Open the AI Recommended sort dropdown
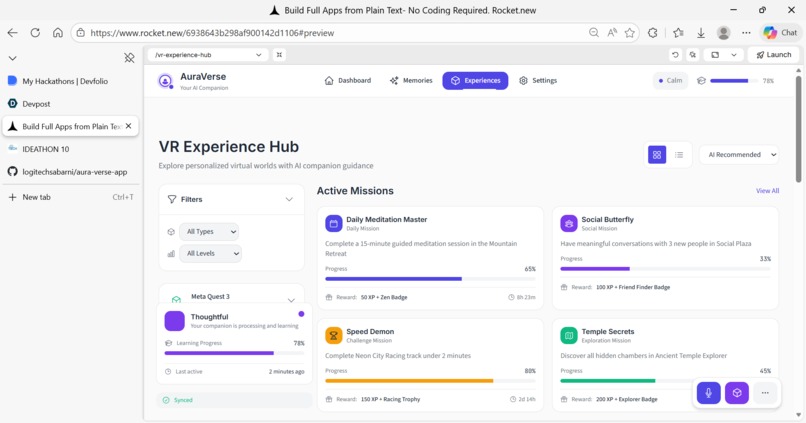The height and width of the screenshot is (423, 806). point(739,155)
